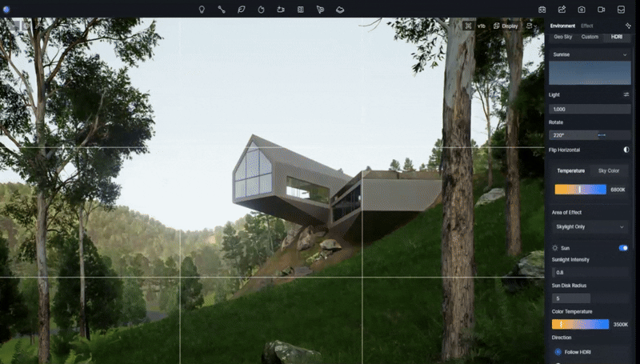Screen dimensions: 640x364
Task: Click the Video render icon
Action: 602,10
